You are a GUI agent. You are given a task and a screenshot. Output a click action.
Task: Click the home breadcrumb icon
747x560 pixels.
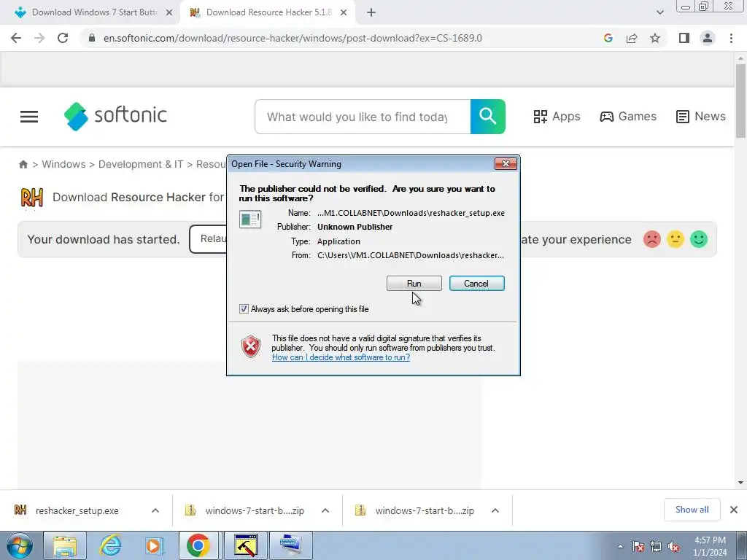23,164
